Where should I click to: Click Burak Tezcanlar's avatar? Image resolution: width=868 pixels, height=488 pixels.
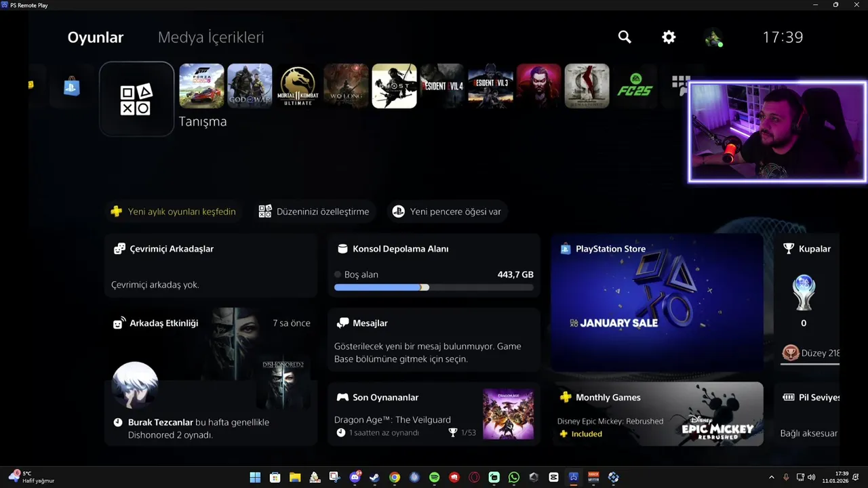pyautogui.click(x=135, y=384)
